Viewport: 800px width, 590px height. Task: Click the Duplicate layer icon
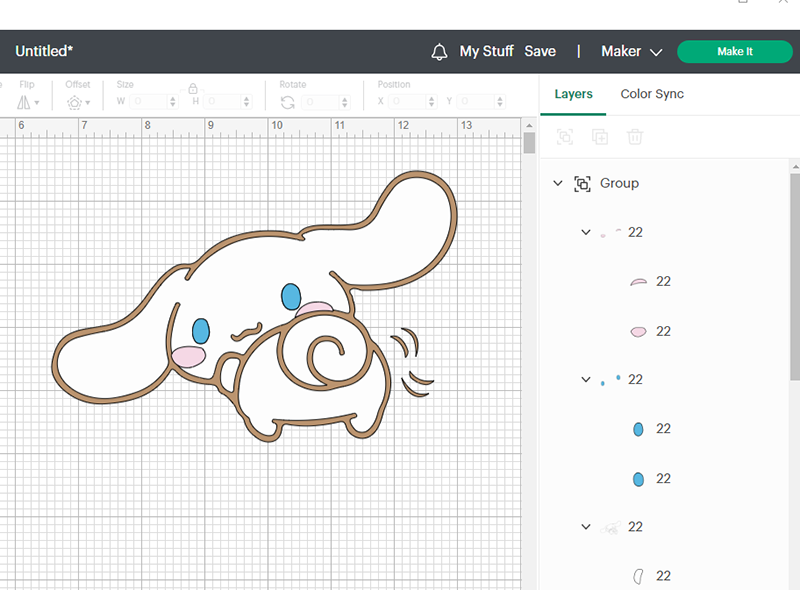click(x=599, y=137)
